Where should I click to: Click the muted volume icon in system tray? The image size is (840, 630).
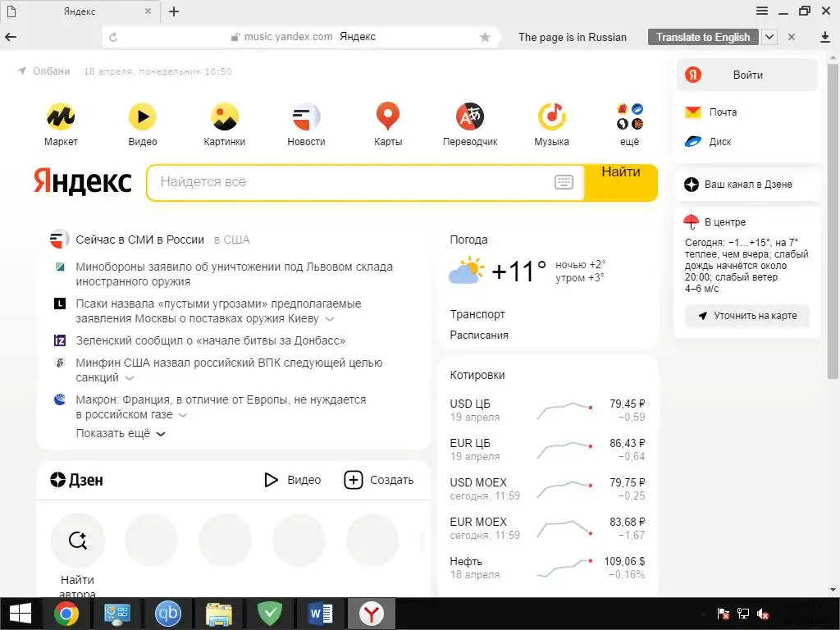coord(763,614)
